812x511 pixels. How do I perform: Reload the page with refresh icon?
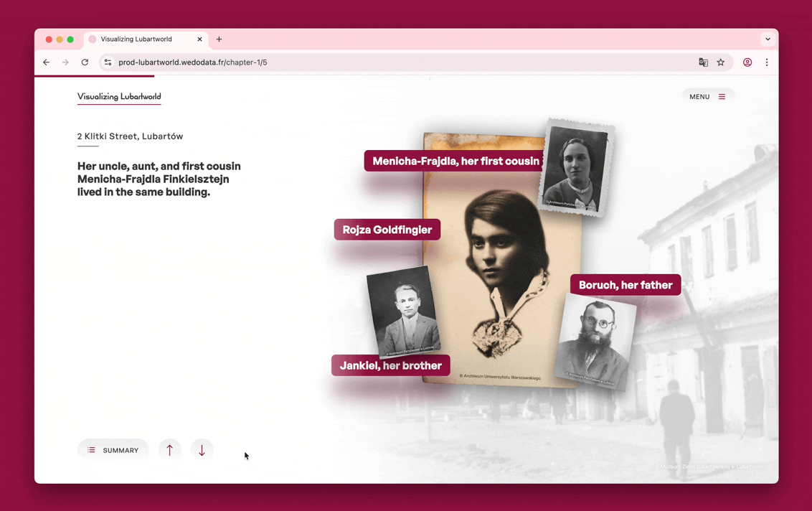pos(85,62)
